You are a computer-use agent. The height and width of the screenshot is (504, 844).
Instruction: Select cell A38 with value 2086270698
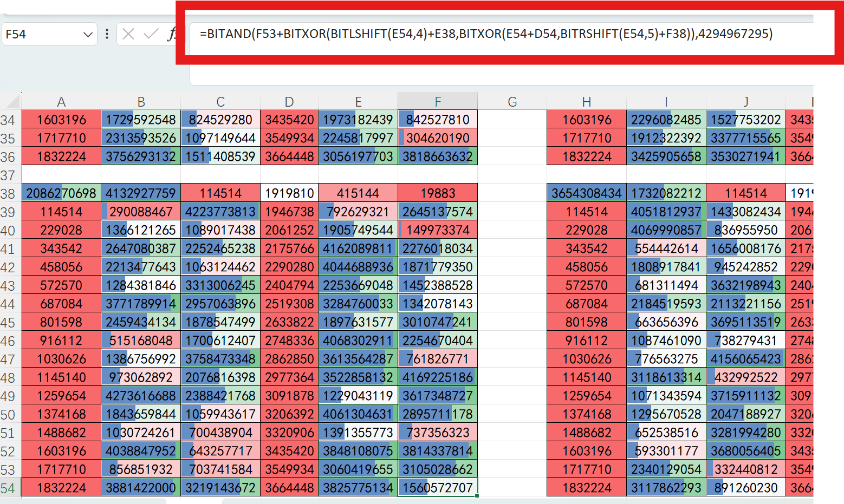pos(61,193)
